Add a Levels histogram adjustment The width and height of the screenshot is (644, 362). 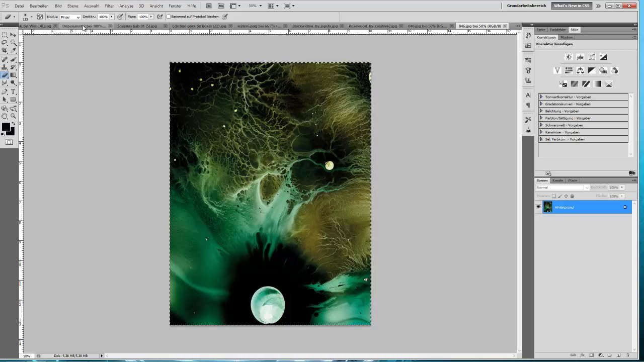pyautogui.click(x=580, y=57)
